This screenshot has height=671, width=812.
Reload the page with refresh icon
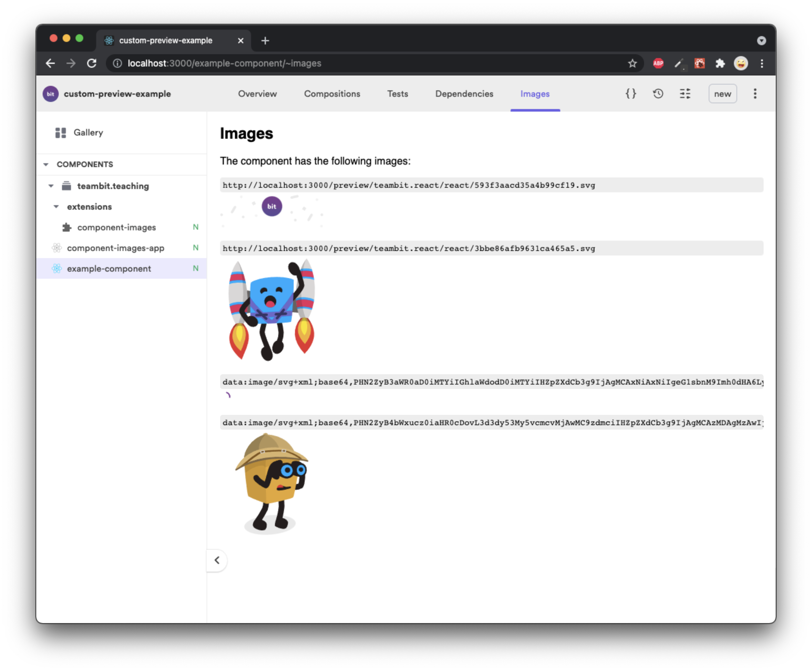92,63
